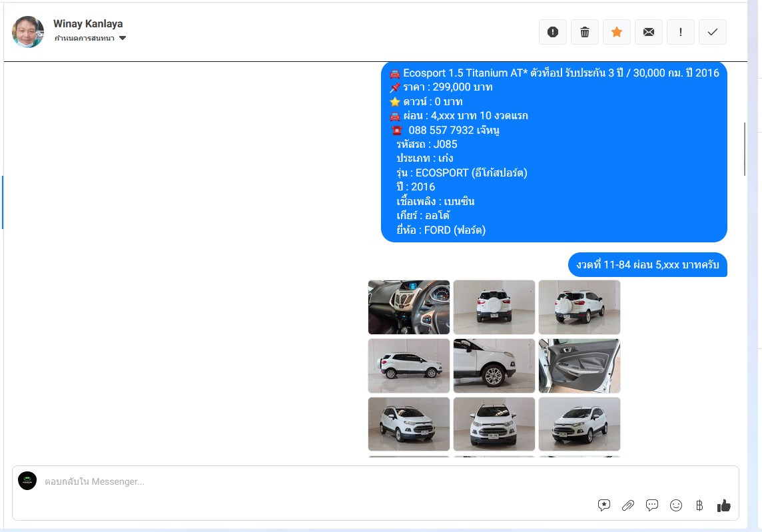Screen dimensions: 762x532
Task: Open the car dashboard interior photo
Action: 409,307
